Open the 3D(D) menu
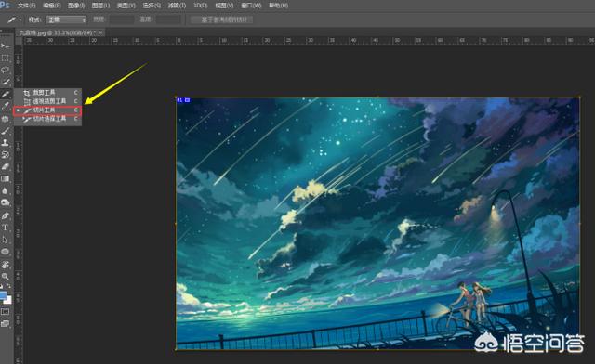The height and width of the screenshot is (364, 595). pyautogui.click(x=201, y=6)
